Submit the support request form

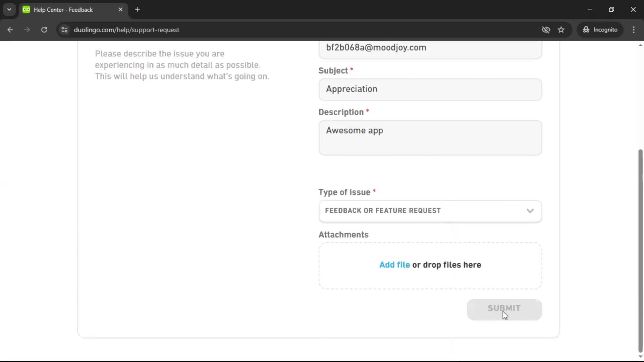504,308
